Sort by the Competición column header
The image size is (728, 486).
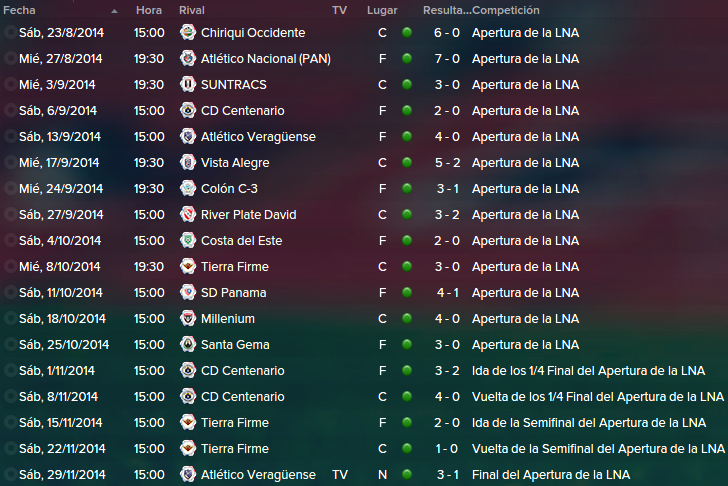(x=506, y=10)
